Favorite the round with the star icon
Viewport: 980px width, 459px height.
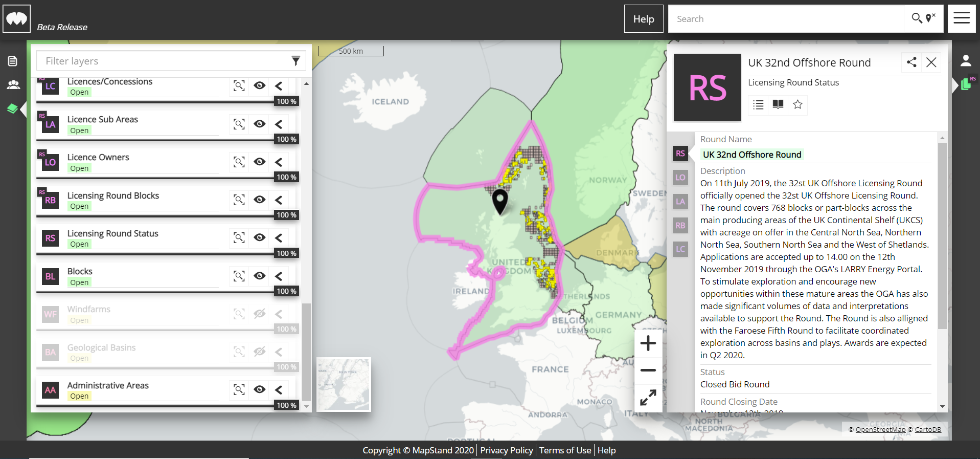(x=797, y=104)
